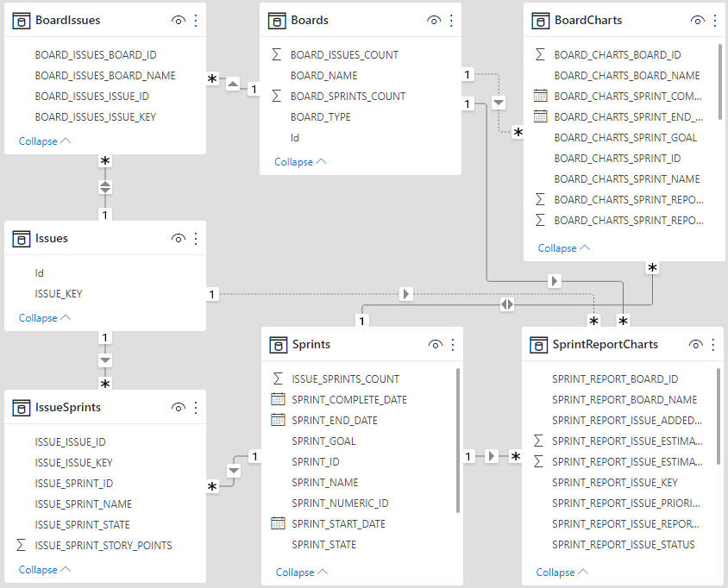
Task: Collapse the IssueSprints table fields
Action: 45,569
